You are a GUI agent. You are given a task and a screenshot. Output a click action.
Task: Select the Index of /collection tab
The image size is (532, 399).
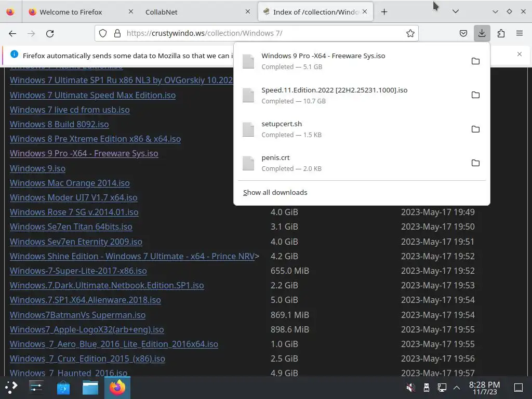315,12
